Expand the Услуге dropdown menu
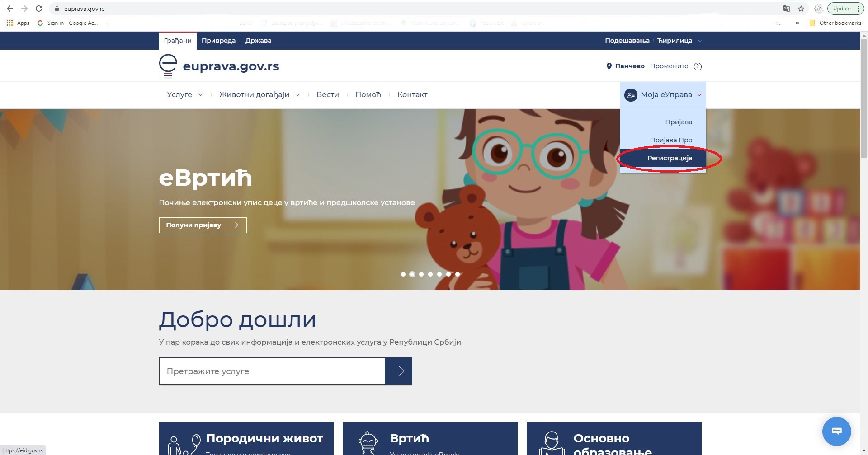 [x=185, y=94]
